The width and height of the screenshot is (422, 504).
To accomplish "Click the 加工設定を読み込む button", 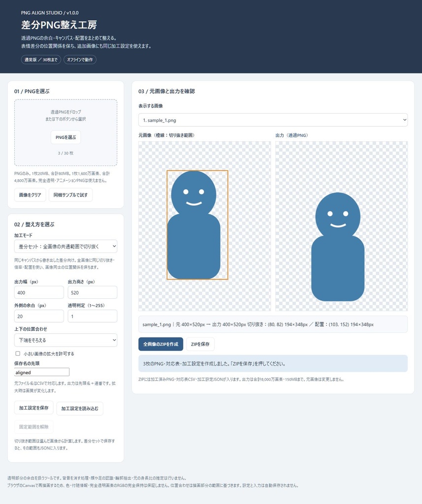I will tap(80, 409).
